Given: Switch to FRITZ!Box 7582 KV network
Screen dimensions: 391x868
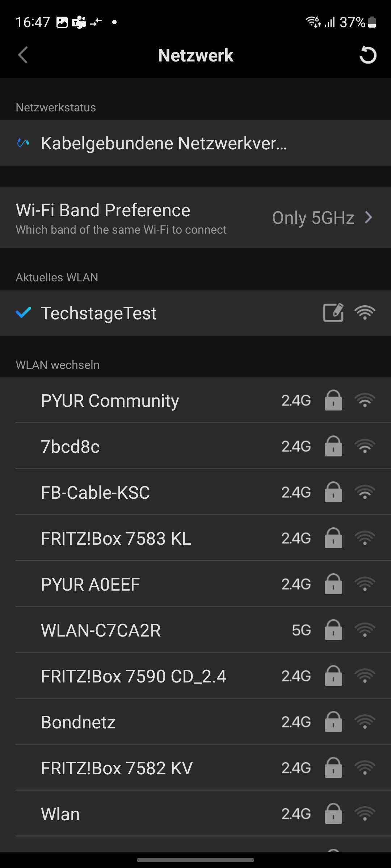Looking at the screenshot, I should (117, 768).
